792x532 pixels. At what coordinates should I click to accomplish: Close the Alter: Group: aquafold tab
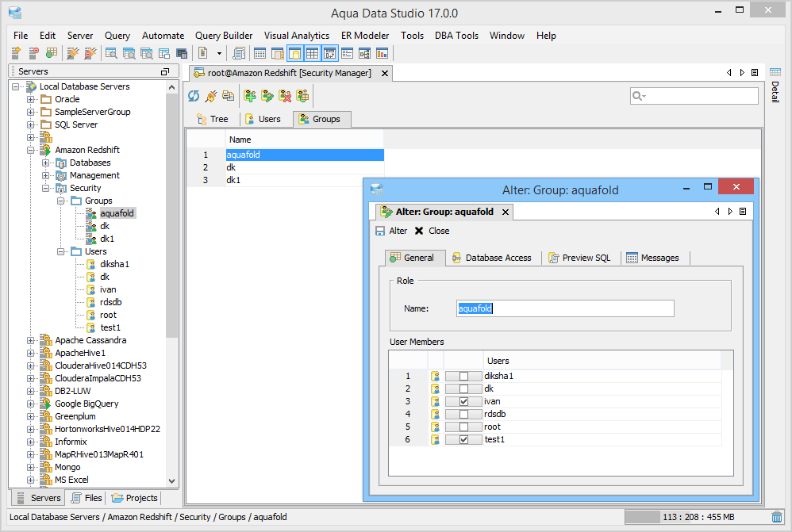point(505,212)
